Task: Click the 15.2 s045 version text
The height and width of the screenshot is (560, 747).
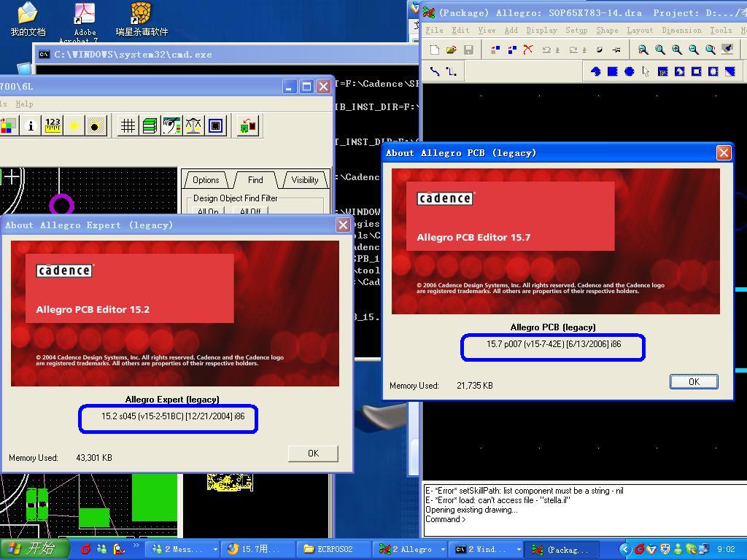Action: [x=173, y=416]
